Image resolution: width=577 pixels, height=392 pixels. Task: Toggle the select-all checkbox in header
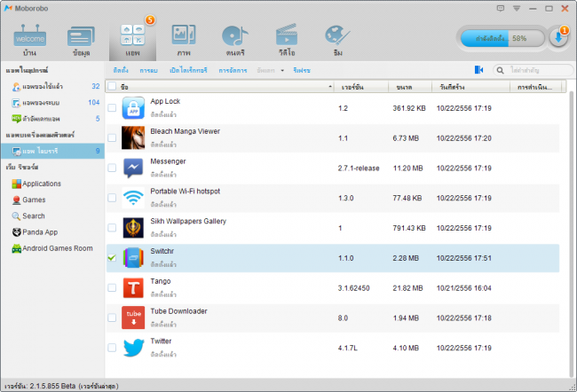coord(112,86)
